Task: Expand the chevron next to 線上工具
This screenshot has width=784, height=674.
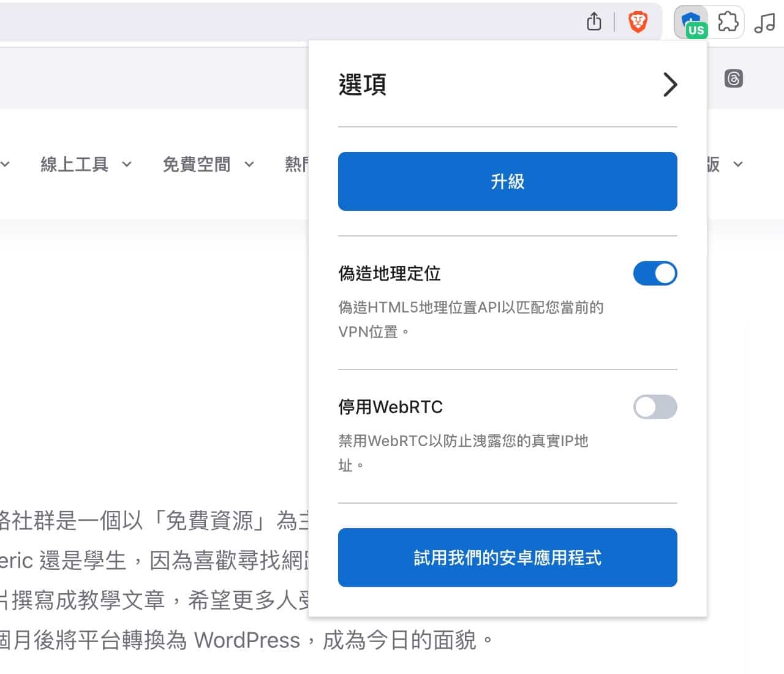Action: coord(127,164)
